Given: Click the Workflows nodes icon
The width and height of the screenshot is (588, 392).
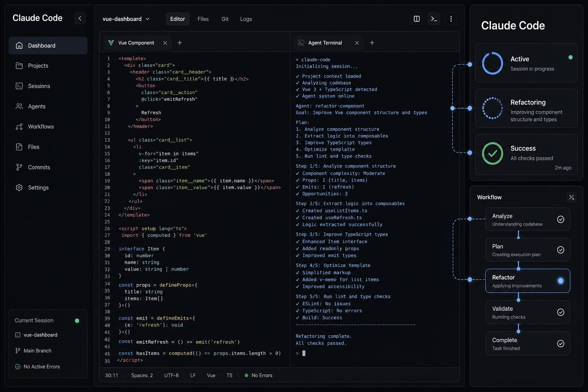Looking at the screenshot, I should point(19,127).
